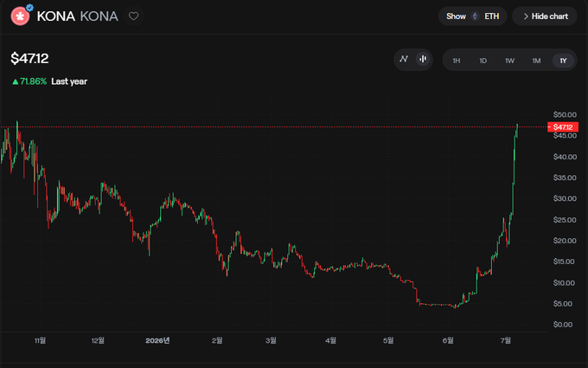The image size is (588, 368).
Task: Add KONA to favorites with heart icon
Action: point(133,16)
